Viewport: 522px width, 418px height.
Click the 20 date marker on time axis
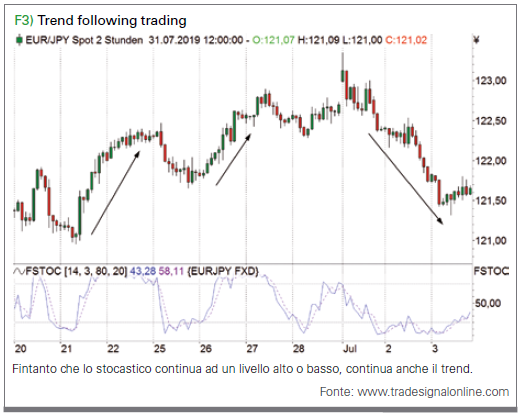(20, 349)
